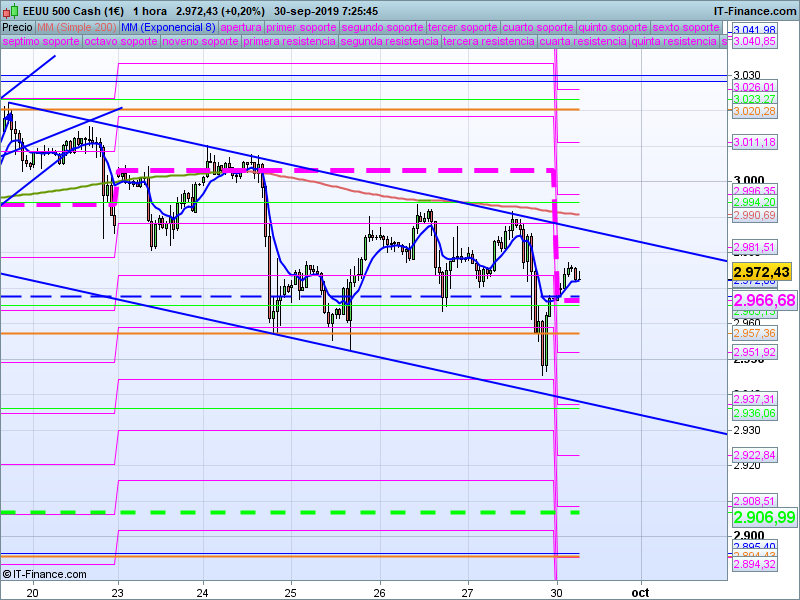800x600 pixels.
Task: Click the green 3.023,27 price tag
Action: tap(755, 99)
